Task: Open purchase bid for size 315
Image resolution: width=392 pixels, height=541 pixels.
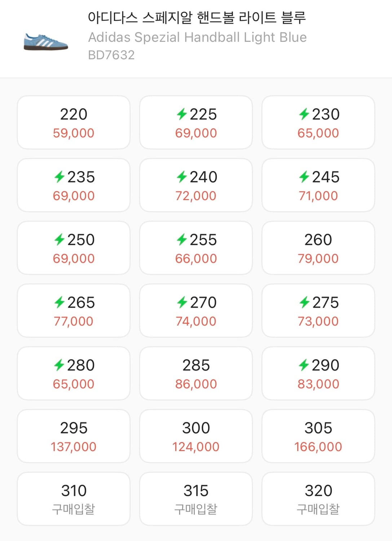Action: [196, 499]
